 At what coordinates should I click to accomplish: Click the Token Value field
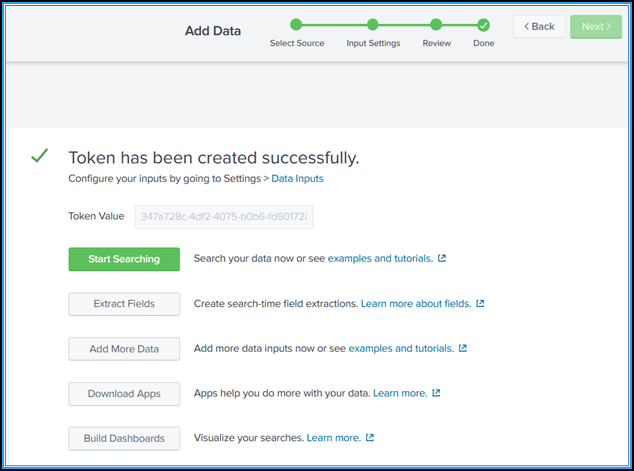pyautogui.click(x=224, y=217)
